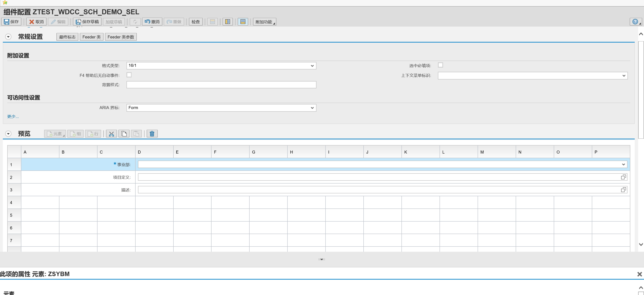The image size is (644, 295).
Task: Collapse the 常规设置 section
Action: 8,37
